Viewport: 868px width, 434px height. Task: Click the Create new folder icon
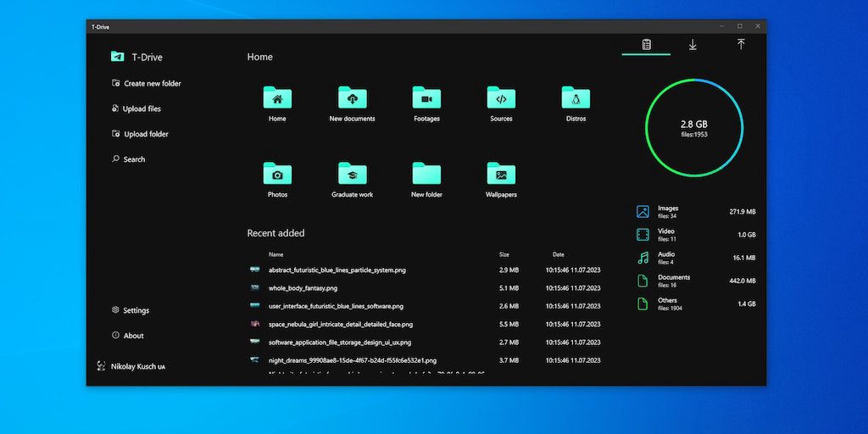tap(115, 83)
